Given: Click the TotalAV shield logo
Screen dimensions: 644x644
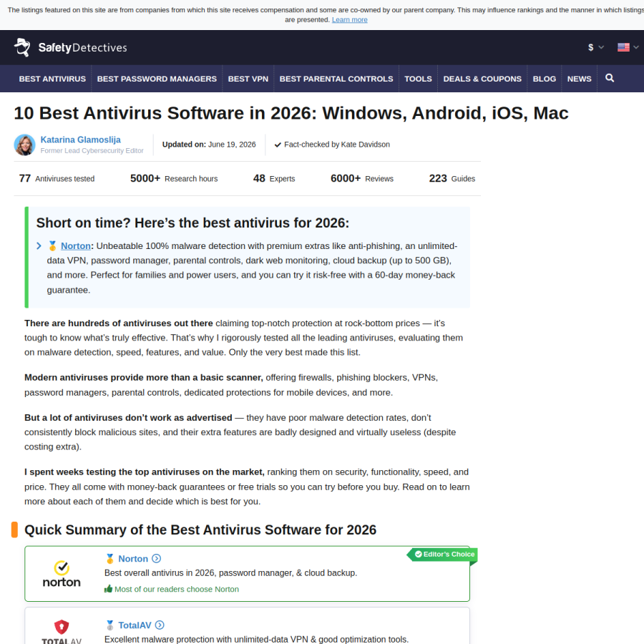Looking at the screenshot, I should pos(62,627).
